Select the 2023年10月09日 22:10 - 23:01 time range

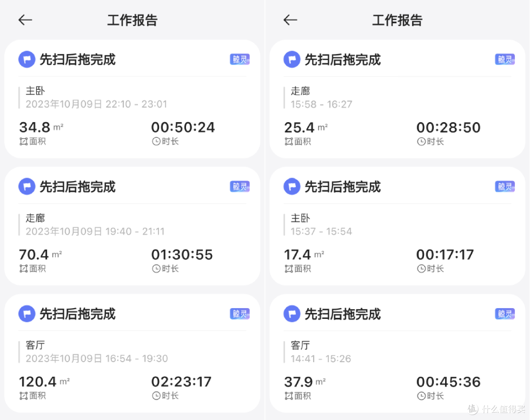[96, 104]
